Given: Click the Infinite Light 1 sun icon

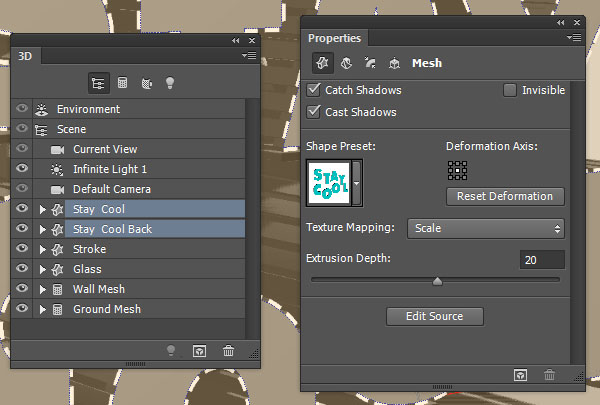Looking at the screenshot, I should click(x=57, y=170).
